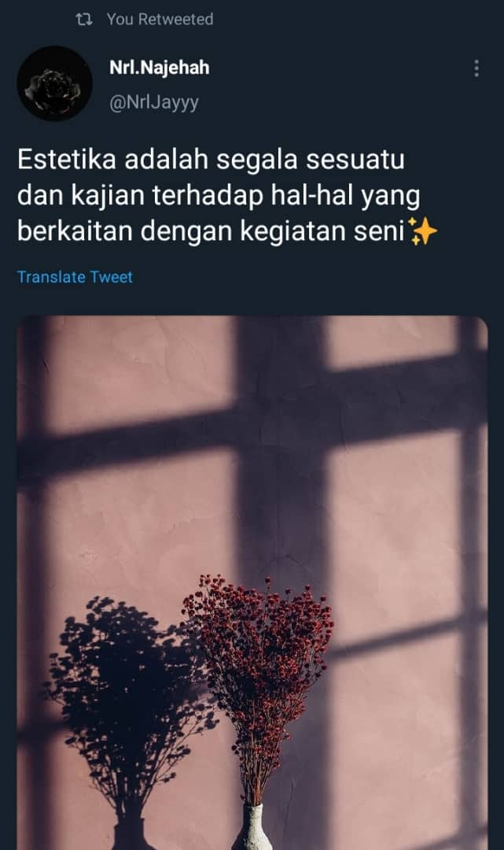Screen dimensions: 504x850
Task: Click the tweet text beginning with Estetika
Action: pos(227,195)
